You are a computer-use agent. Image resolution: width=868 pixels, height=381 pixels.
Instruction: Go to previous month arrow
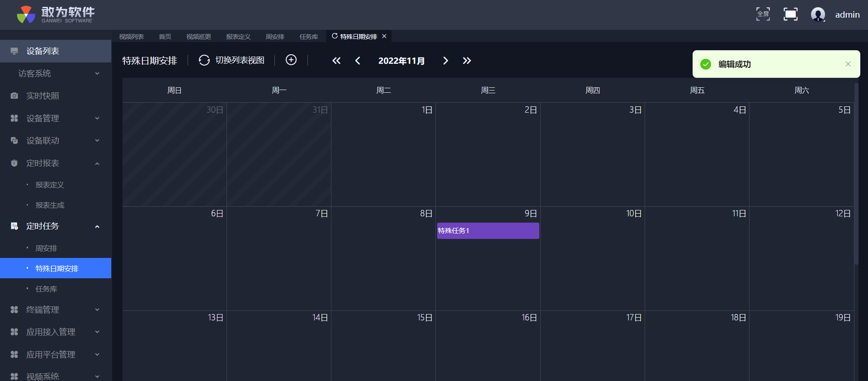358,61
